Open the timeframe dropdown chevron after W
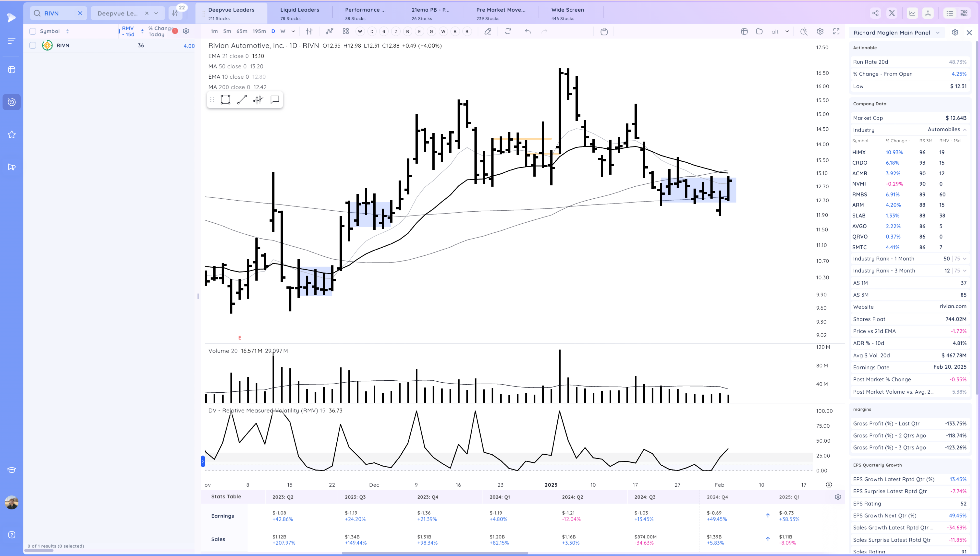Image resolution: width=980 pixels, height=556 pixels. pyautogui.click(x=293, y=31)
